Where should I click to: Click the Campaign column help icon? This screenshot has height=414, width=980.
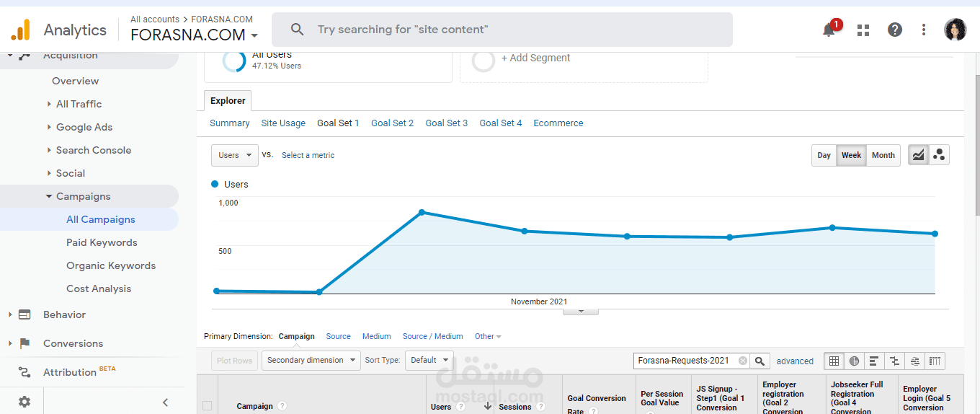pos(282,406)
